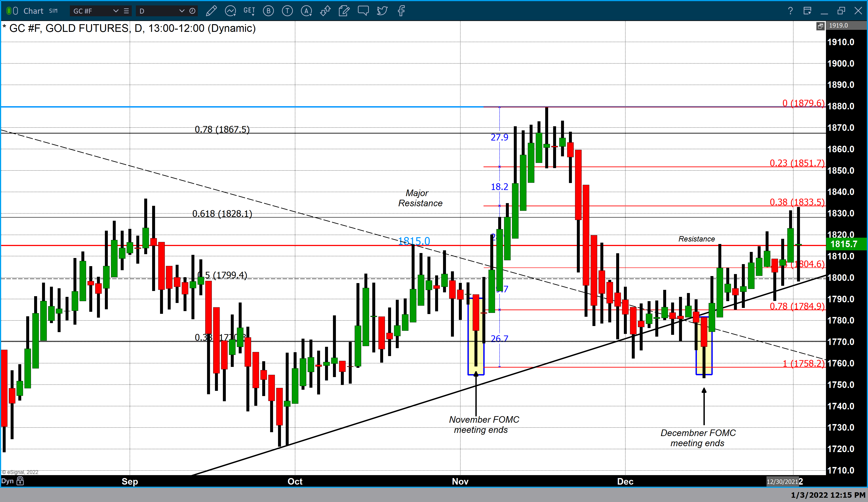The image size is (868, 502).
Task: Click the circled A toolbar icon
Action: click(x=306, y=11)
